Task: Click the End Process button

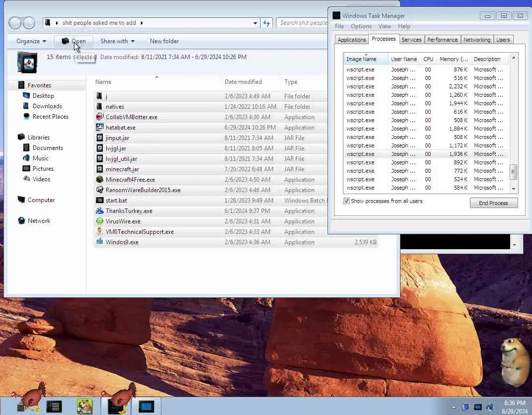Action: point(494,203)
